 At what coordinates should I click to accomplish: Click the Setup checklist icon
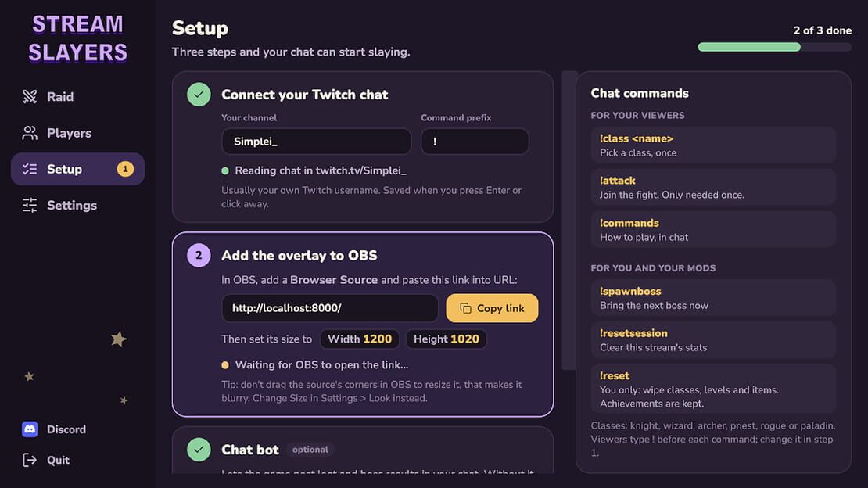[x=30, y=169]
